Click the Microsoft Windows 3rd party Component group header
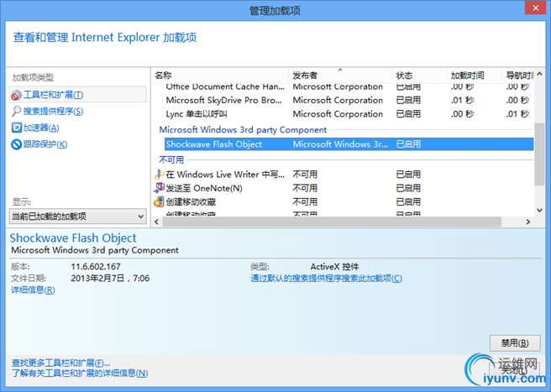 (243, 129)
